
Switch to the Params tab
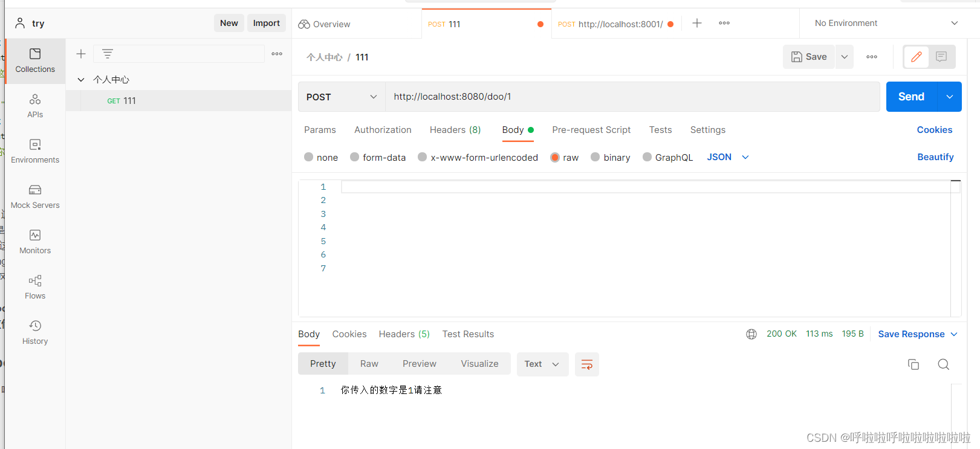click(x=320, y=130)
